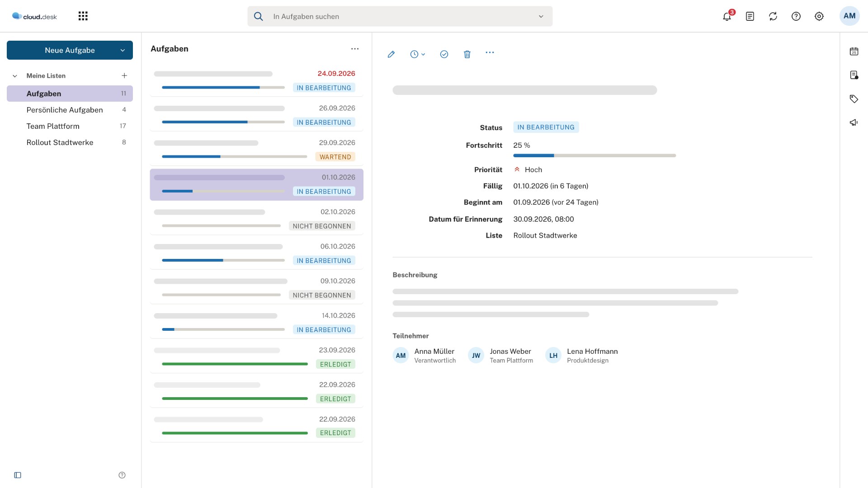Open Aufgaben list options menu

(x=355, y=49)
